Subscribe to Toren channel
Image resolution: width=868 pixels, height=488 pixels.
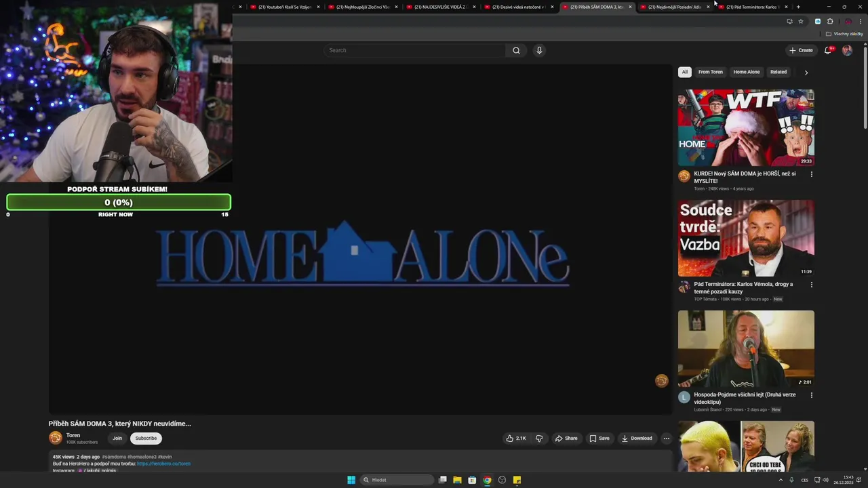pyautogui.click(x=146, y=439)
